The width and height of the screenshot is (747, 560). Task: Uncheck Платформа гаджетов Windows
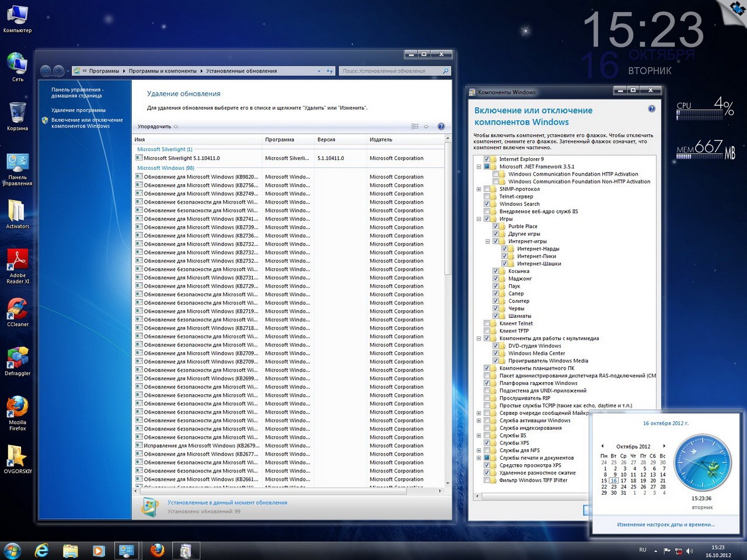tap(487, 383)
